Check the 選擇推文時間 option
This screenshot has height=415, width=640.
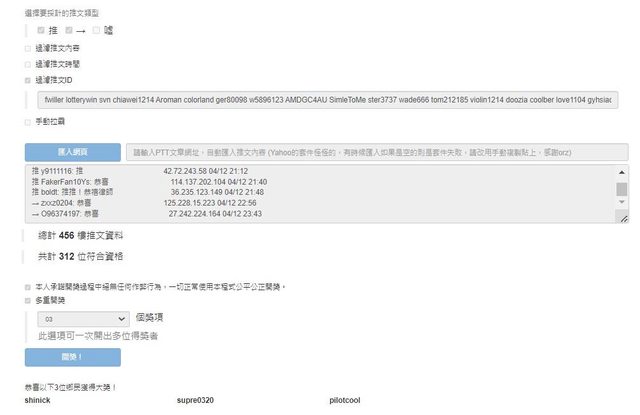tap(28, 63)
